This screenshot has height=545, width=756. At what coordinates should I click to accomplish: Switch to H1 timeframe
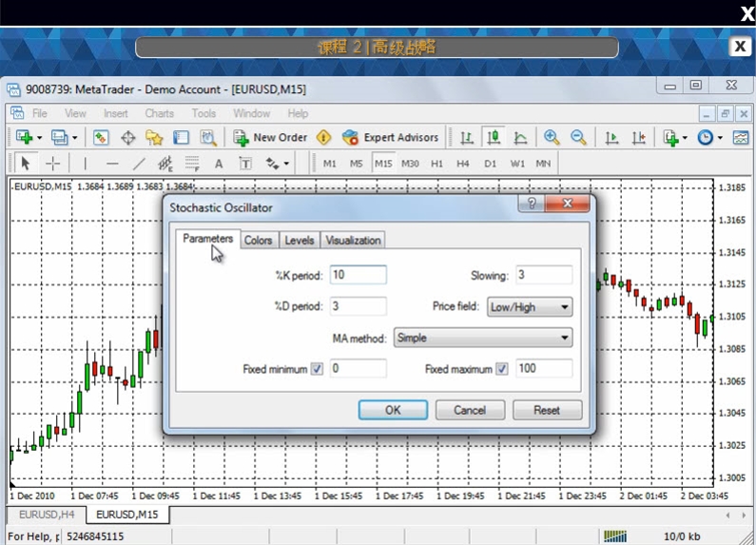point(436,164)
